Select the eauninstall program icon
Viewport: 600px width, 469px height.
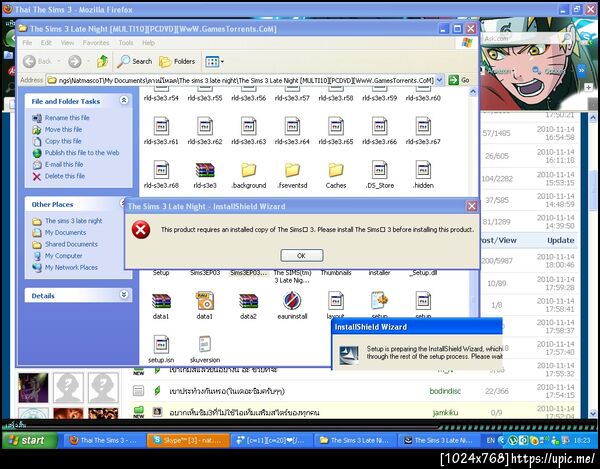tap(292, 301)
